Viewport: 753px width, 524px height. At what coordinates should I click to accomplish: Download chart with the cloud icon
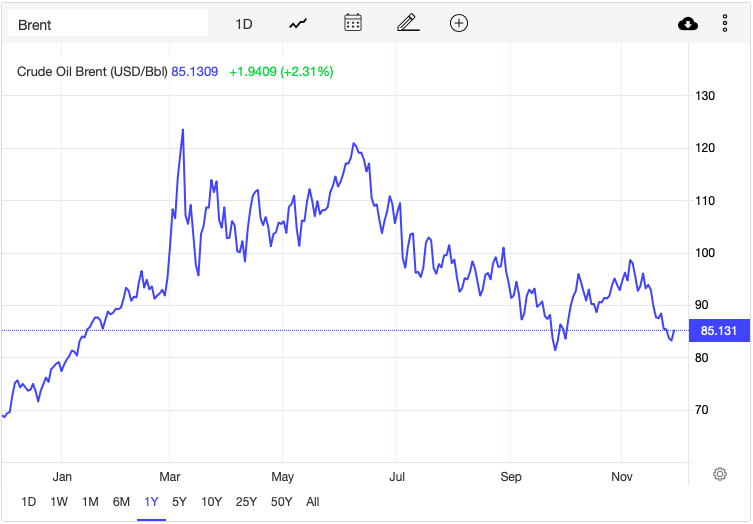tap(688, 24)
